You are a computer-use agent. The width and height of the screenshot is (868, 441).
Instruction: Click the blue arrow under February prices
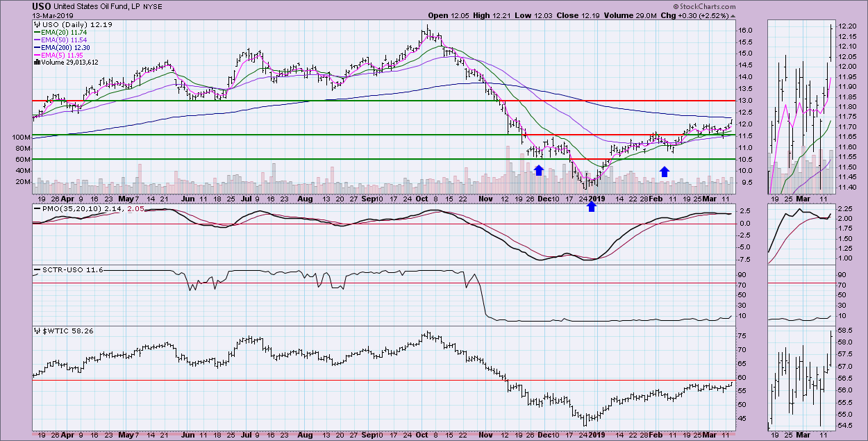pos(665,171)
